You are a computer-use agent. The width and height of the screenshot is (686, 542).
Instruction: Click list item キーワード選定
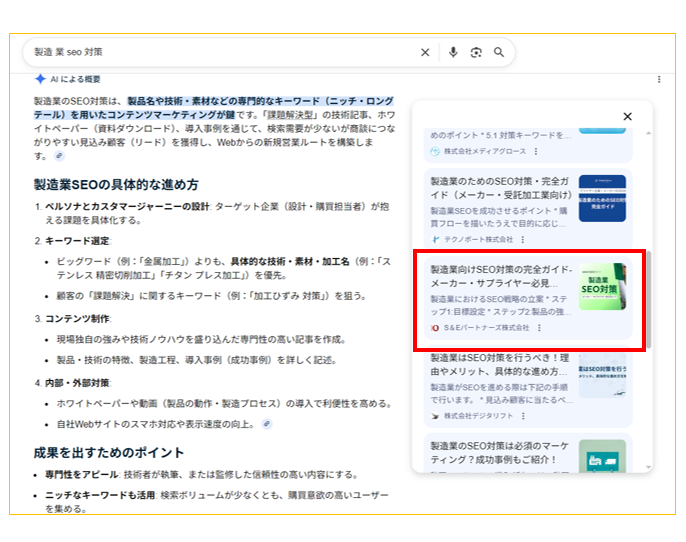pos(77,241)
